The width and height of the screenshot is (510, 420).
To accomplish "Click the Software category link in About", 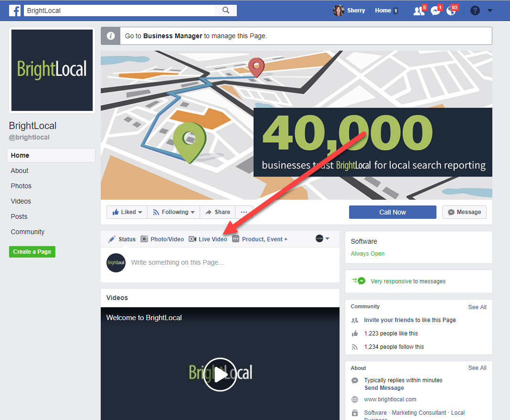I will [x=375, y=412].
